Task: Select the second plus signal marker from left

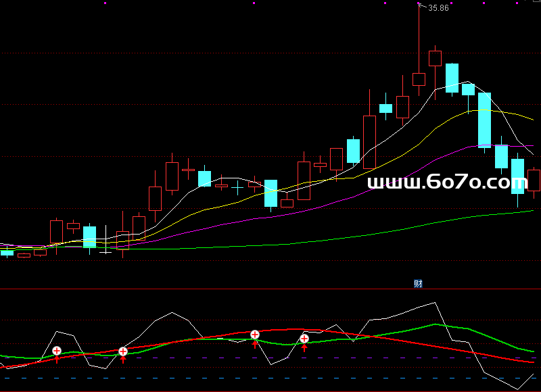Action: [x=123, y=351]
